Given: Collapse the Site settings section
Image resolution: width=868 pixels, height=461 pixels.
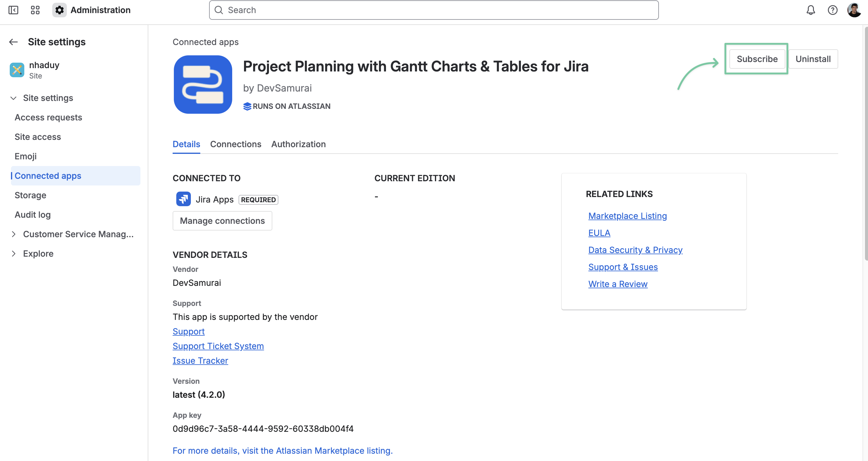Looking at the screenshot, I should click(13, 98).
